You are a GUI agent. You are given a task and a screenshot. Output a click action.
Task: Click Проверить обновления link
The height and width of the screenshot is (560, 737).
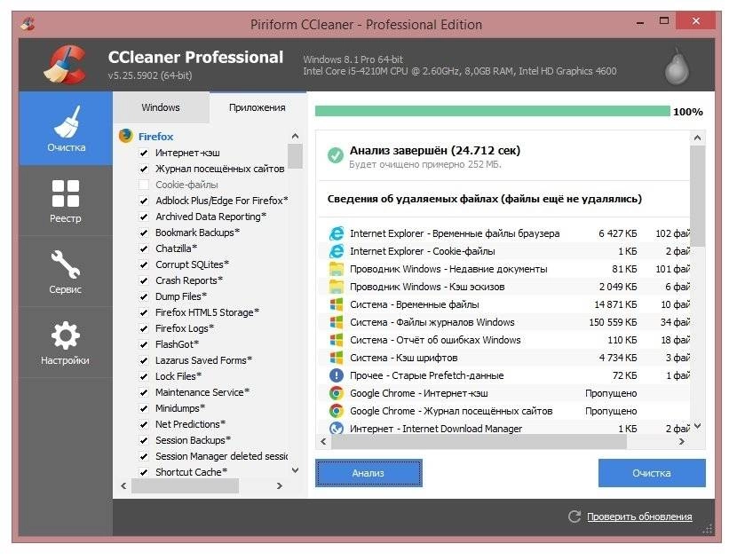click(639, 517)
